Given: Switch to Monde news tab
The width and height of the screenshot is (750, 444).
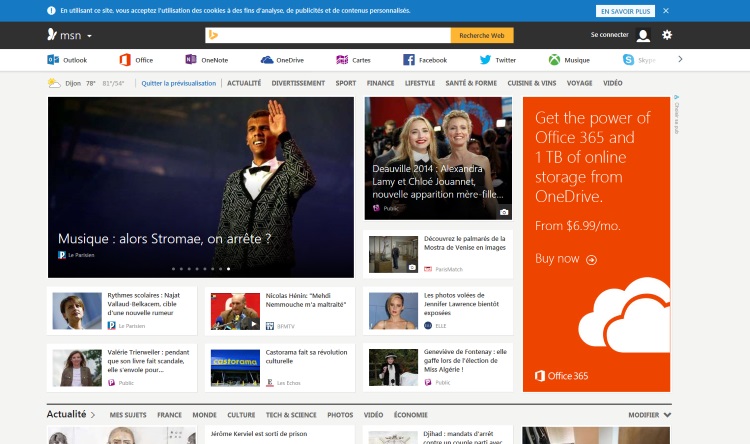Looking at the screenshot, I should (x=204, y=415).
